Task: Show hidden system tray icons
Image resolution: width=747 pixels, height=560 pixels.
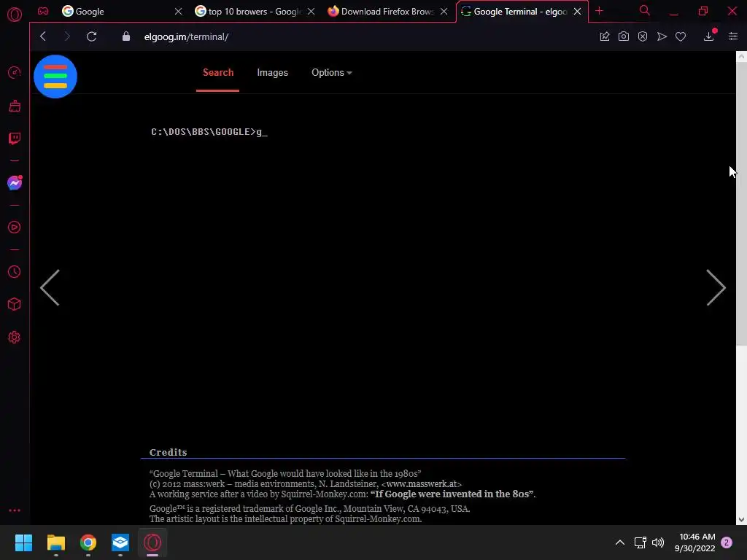Action: point(620,542)
